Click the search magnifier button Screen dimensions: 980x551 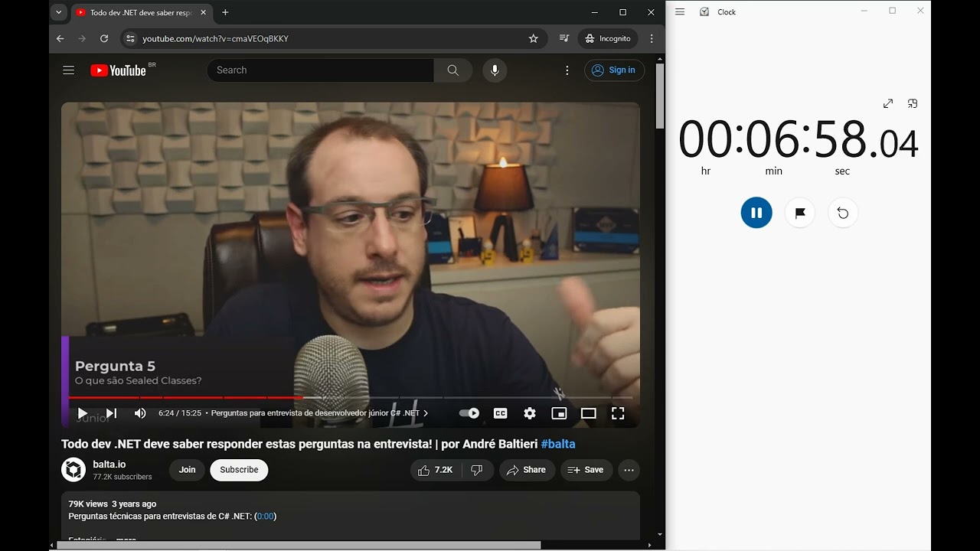tap(453, 70)
